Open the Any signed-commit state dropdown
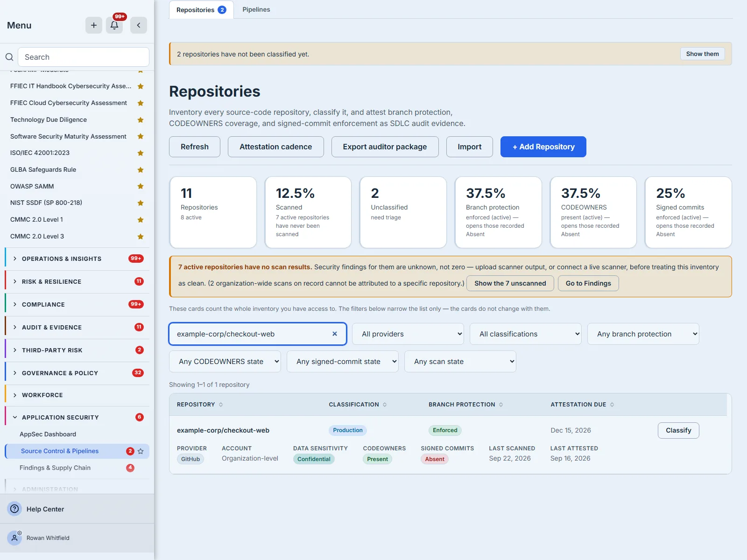Image resolution: width=747 pixels, height=560 pixels. click(343, 362)
